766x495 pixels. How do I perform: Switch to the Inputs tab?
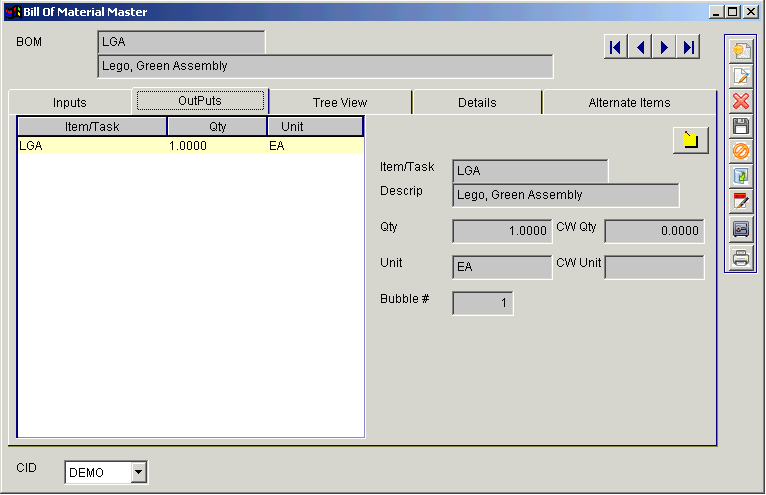point(70,102)
